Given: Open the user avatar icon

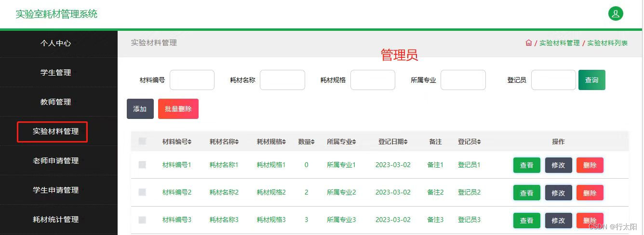Looking at the screenshot, I should pos(616,13).
